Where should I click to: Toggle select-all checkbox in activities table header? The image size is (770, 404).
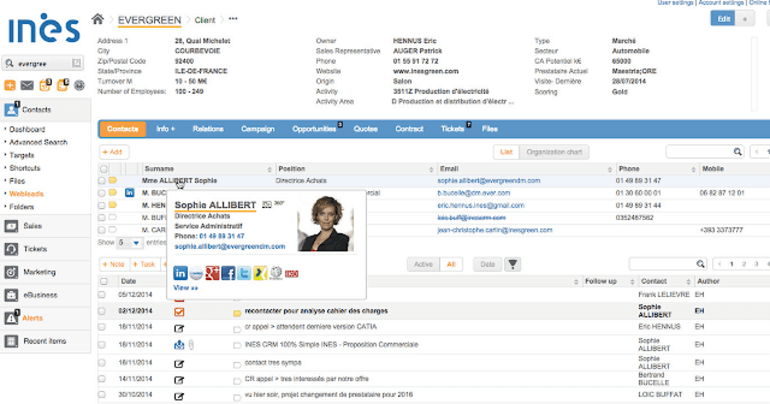point(104,281)
